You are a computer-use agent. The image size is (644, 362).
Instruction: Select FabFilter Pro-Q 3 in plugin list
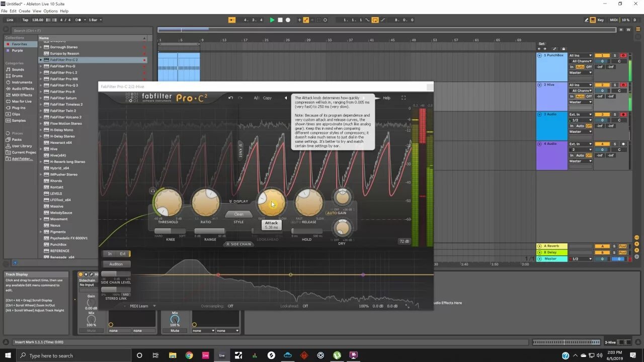coord(64,85)
